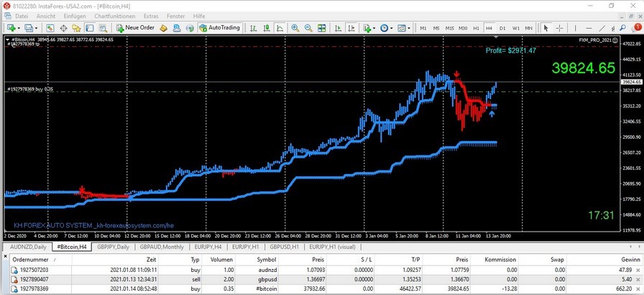Image resolution: width=644 pixels, height=295 pixels.
Task: Launch MetaEditor via the yellow book icon
Action: pyautogui.click(x=163, y=28)
